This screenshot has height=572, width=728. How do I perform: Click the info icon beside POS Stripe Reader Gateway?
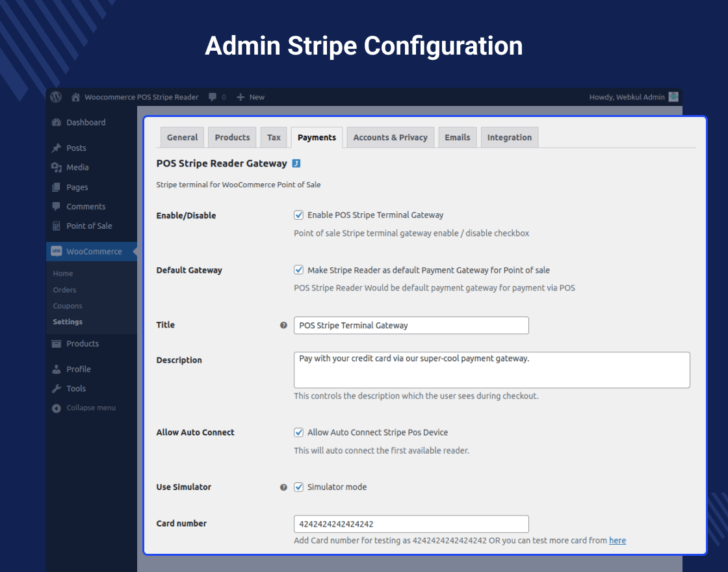pos(296,163)
